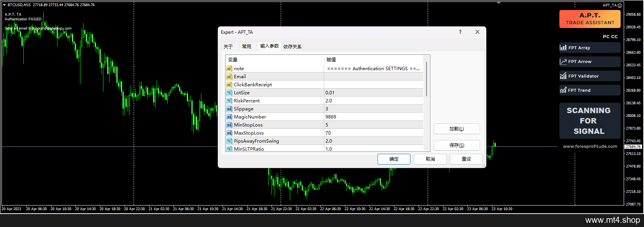Click the FPT Array button
The image size is (644, 227).
pos(590,48)
